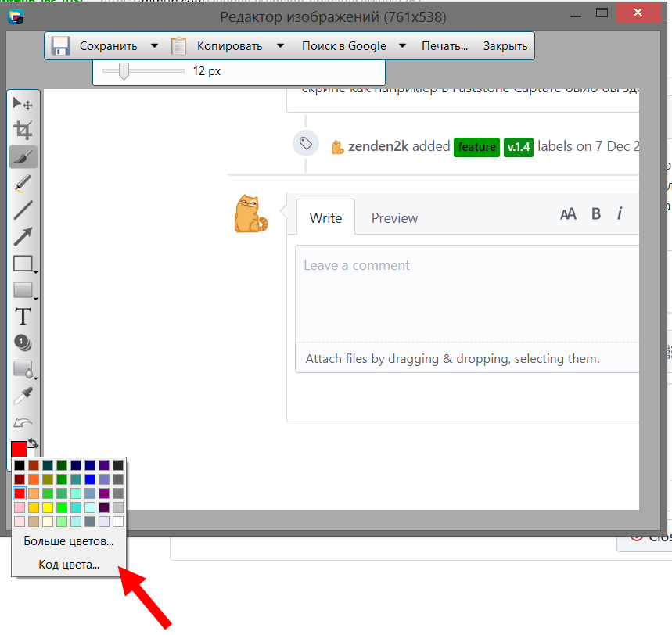
Task: Select the numbered step counter tool
Action: (x=23, y=343)
